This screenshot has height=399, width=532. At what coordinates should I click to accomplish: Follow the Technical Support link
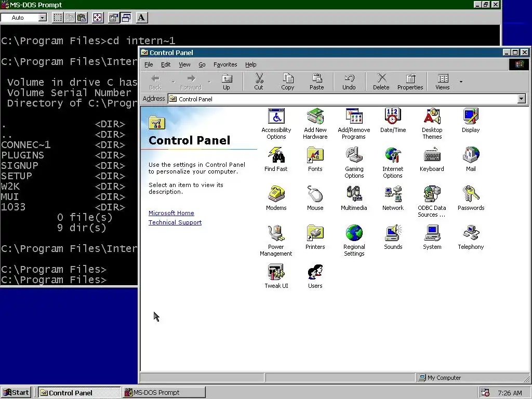point(175,222)
